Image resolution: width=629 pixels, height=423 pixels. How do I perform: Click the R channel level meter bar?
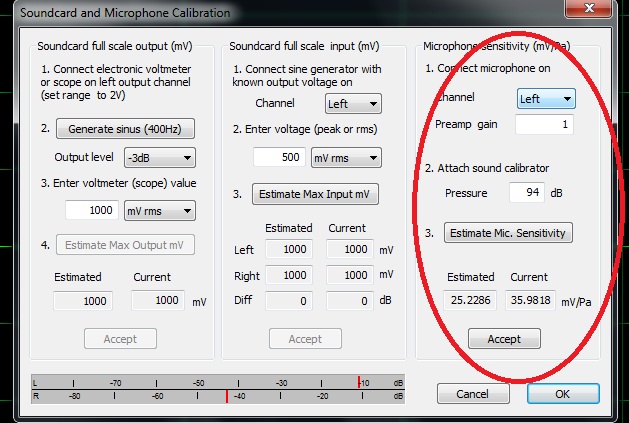tap(218, 397)
